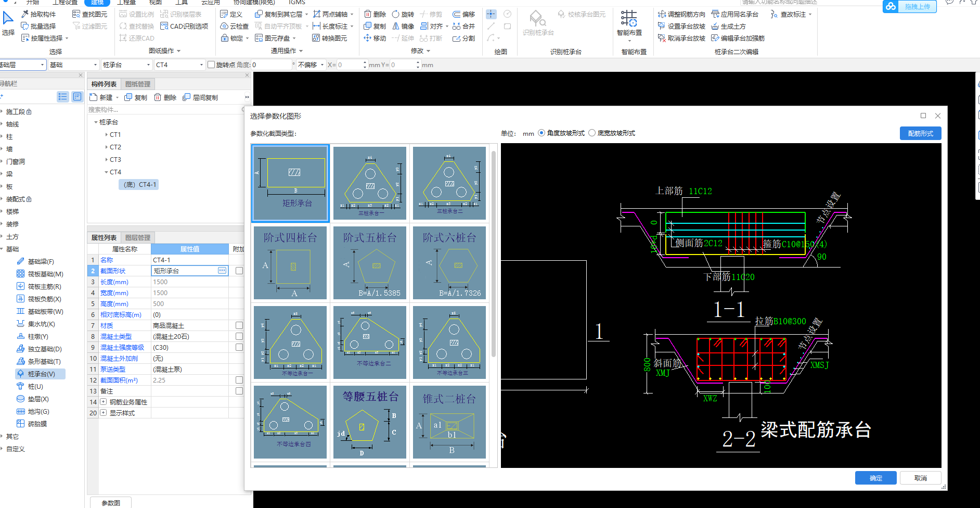Click the section type list scrollbar
980x508 pixels.
[494, 254]
